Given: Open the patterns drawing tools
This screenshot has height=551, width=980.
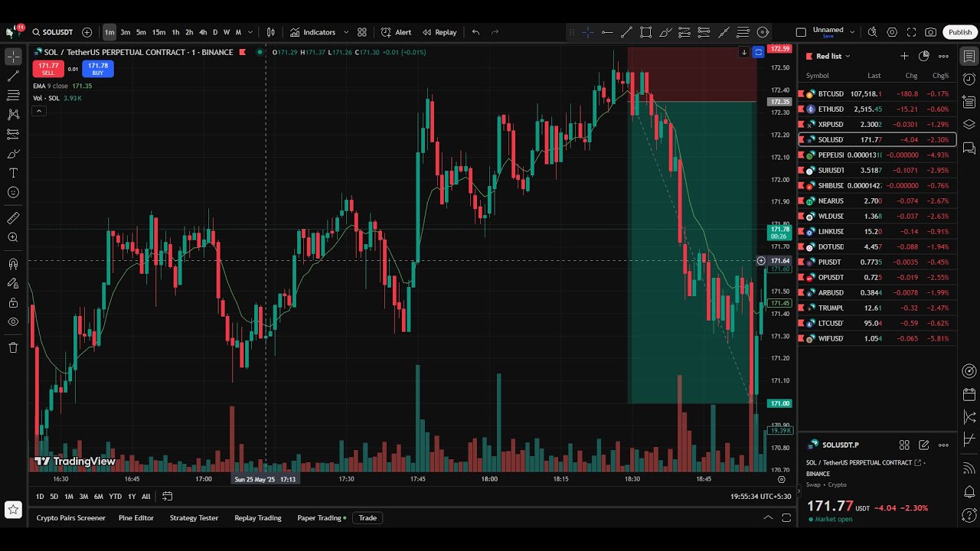Looking at the screenshot, I should pyautogui.click(x=13, y=114).
